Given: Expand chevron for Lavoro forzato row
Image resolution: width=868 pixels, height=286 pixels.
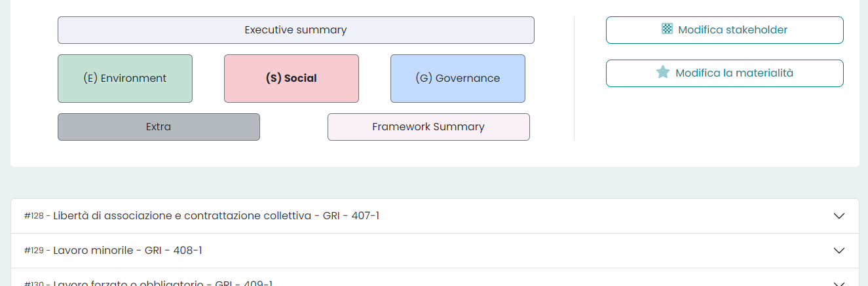Looking at the screenshot, I should (839, 283).
